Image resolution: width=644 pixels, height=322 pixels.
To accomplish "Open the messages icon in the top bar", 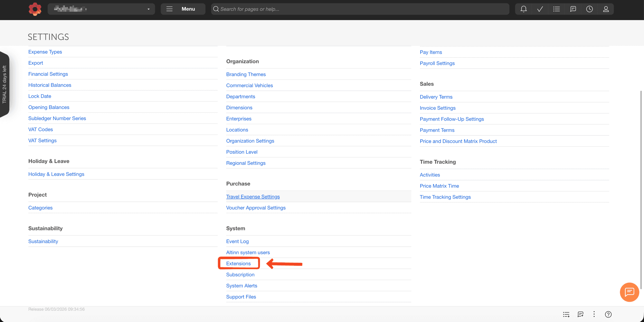I will 573,9.
